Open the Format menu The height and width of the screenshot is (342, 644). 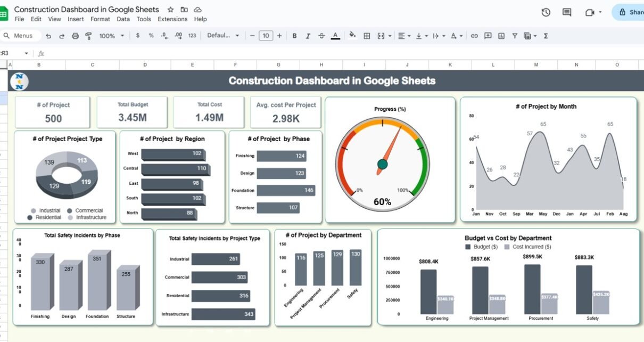pyautogui.click(x=100, y=19)
